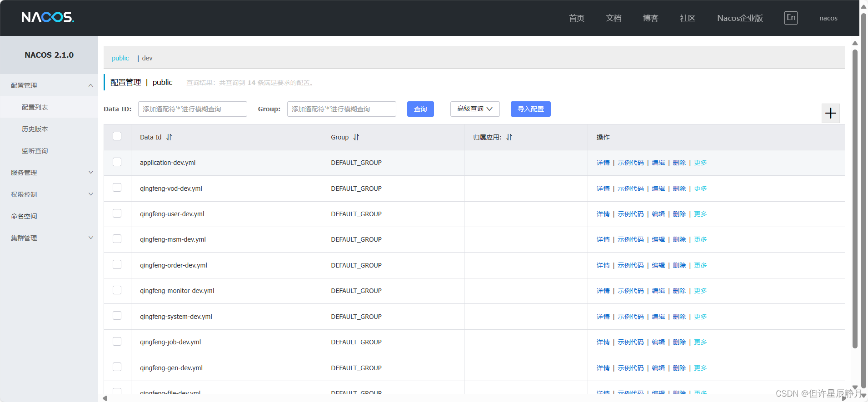Check the qingfeng-job-dev.yml row checkbox
This screenshot has height=402, width=868.
tap(117, 342)
